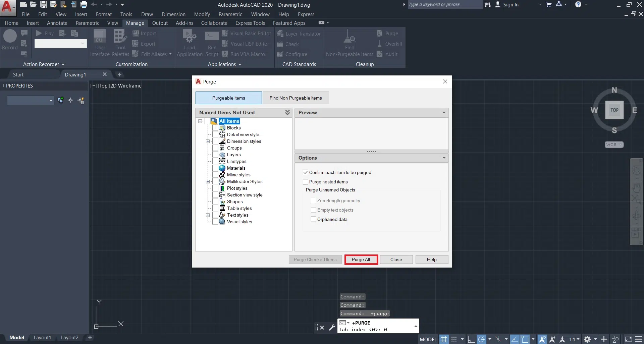Image resolution: width=644 pixels, height=344 pixels.
Task: Open the User Interface (CUI) tool
Action: click(100, 36)
